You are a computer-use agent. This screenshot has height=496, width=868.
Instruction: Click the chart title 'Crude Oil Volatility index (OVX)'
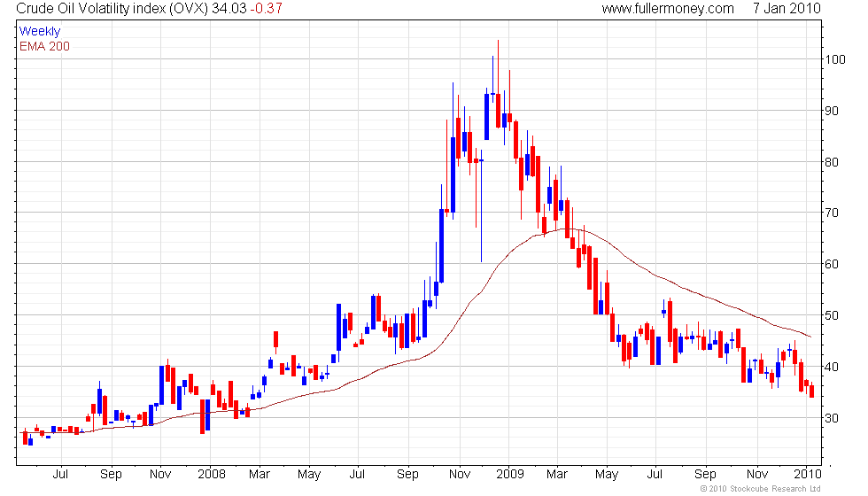click(112, 8)
